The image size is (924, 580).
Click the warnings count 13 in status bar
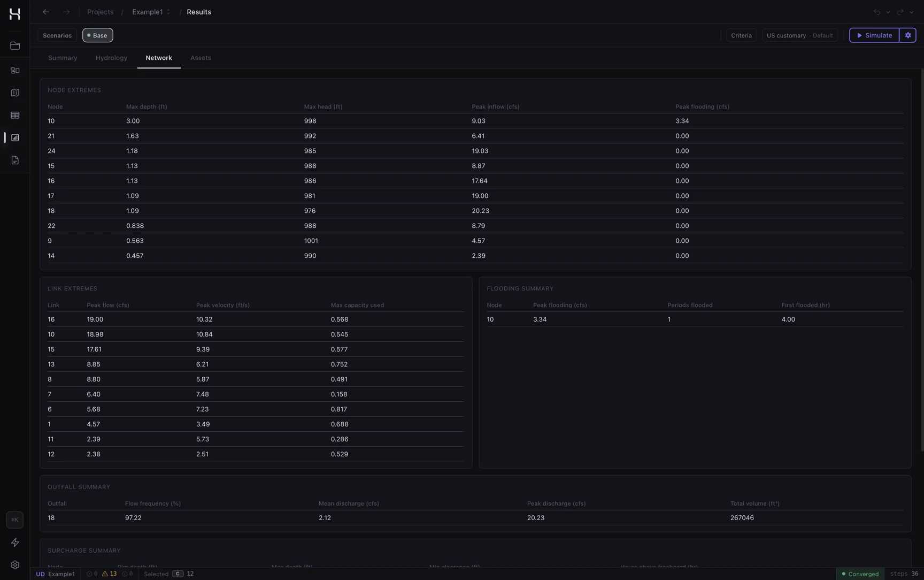point(110,574)
